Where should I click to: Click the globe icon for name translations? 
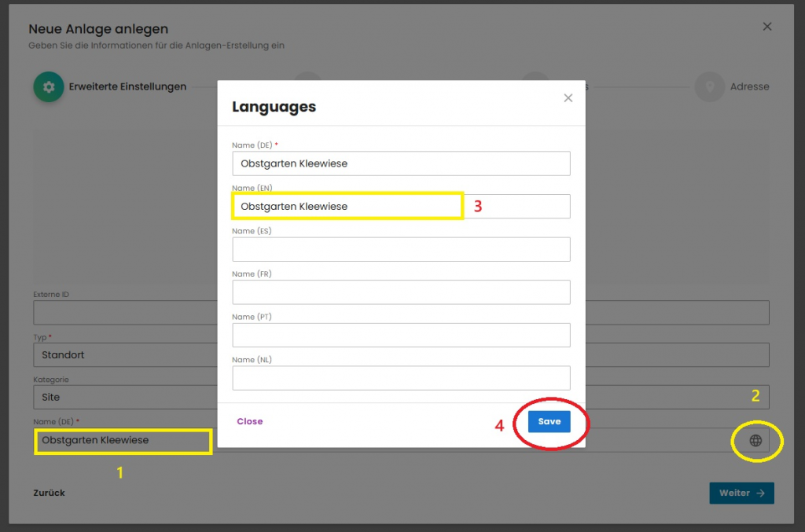click(x=755, y=441)
